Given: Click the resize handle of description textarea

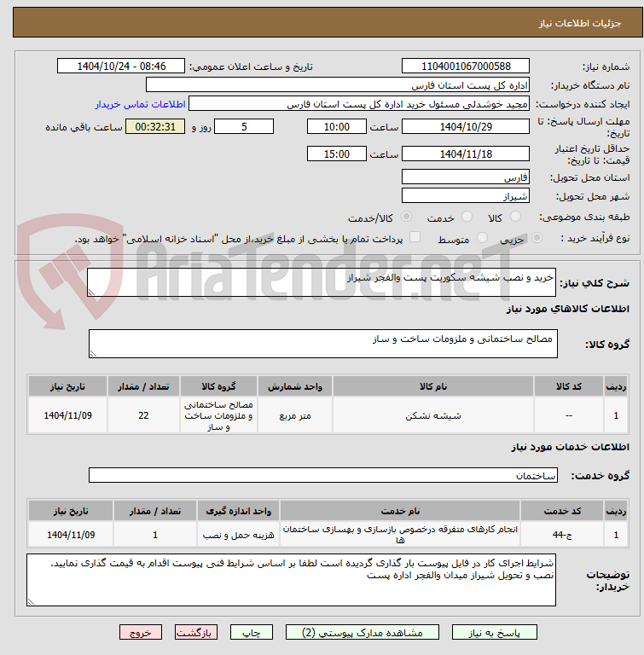Looking at the screenshot, I should [x=91, y=293].
